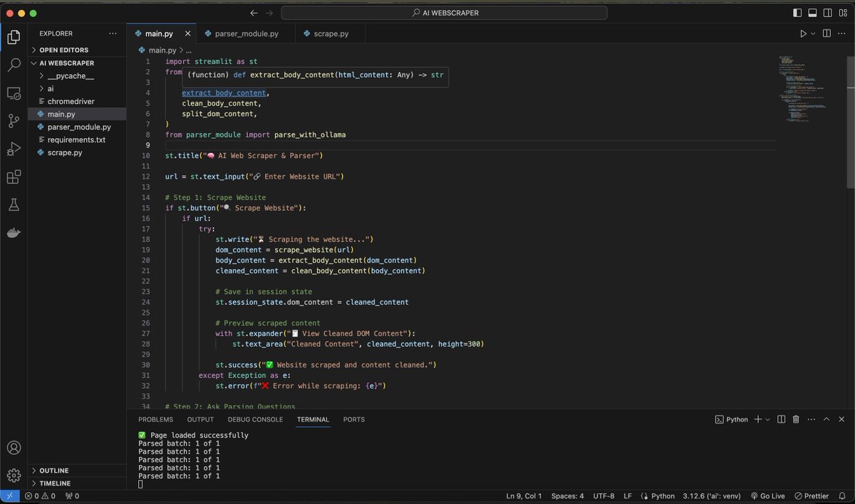855x504 pixels.
Task: Select chromedriver in the file explorer
Action: [x=77, y=101]
